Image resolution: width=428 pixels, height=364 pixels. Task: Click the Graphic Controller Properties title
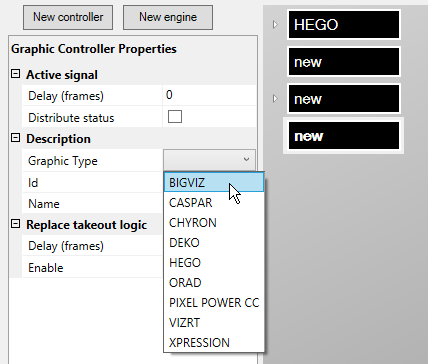(x=94, y=49)
